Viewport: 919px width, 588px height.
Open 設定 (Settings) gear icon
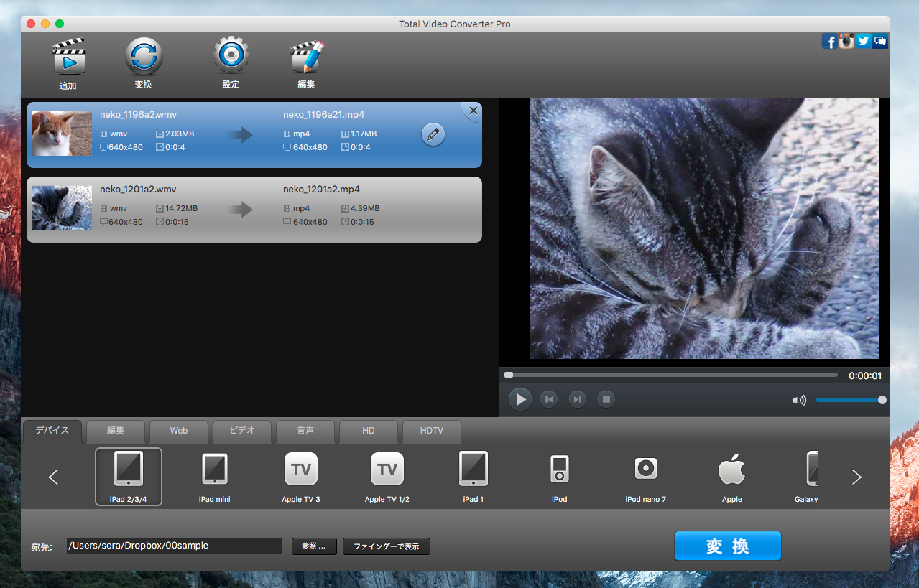coord(231,57)
